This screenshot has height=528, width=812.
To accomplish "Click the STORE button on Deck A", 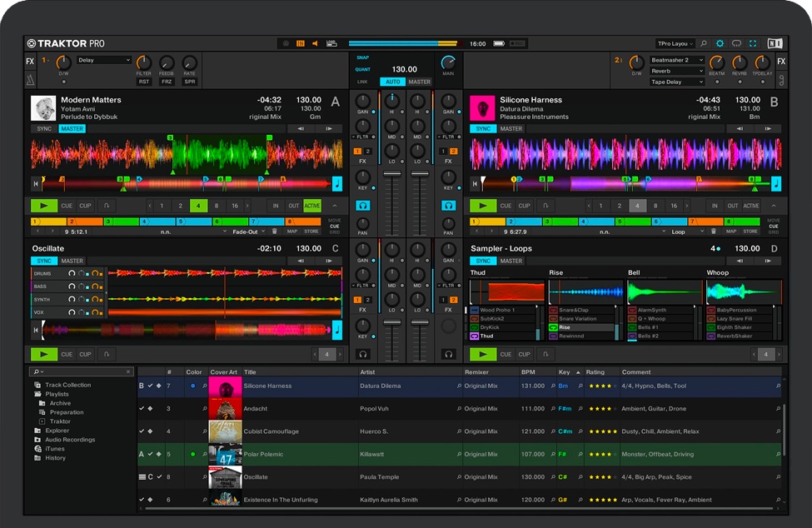I will coord(311,232).
